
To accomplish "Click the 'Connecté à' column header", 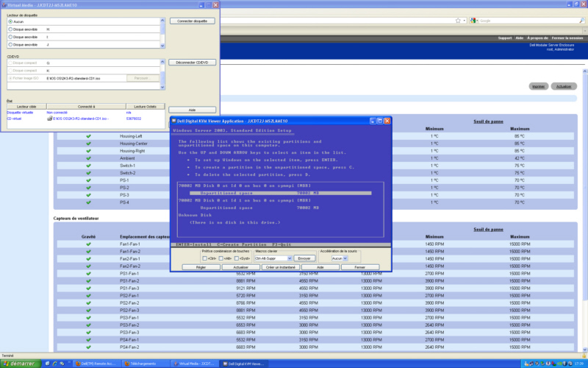I will point(86,107).
